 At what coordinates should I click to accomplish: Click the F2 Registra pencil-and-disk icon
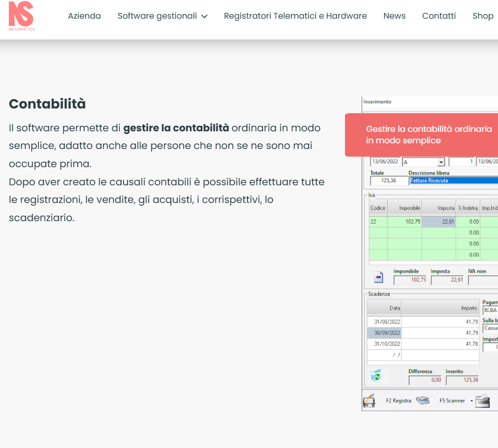point(369,401)
